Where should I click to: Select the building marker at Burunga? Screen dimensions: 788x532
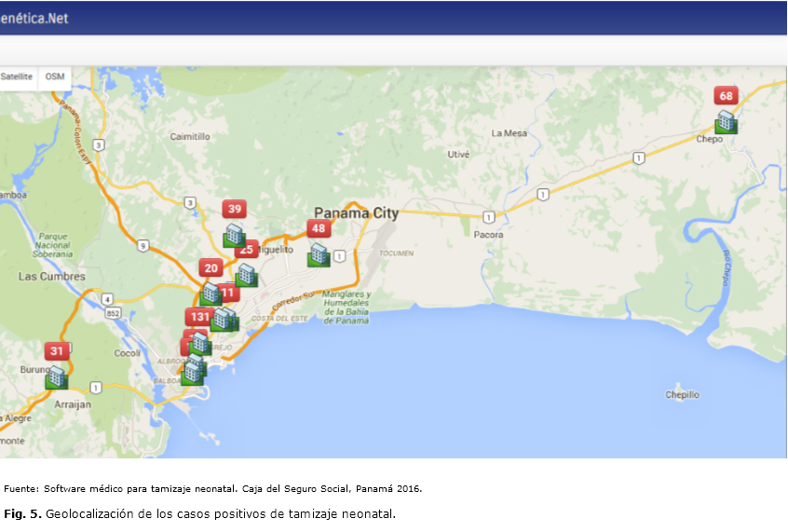[57, 377]
